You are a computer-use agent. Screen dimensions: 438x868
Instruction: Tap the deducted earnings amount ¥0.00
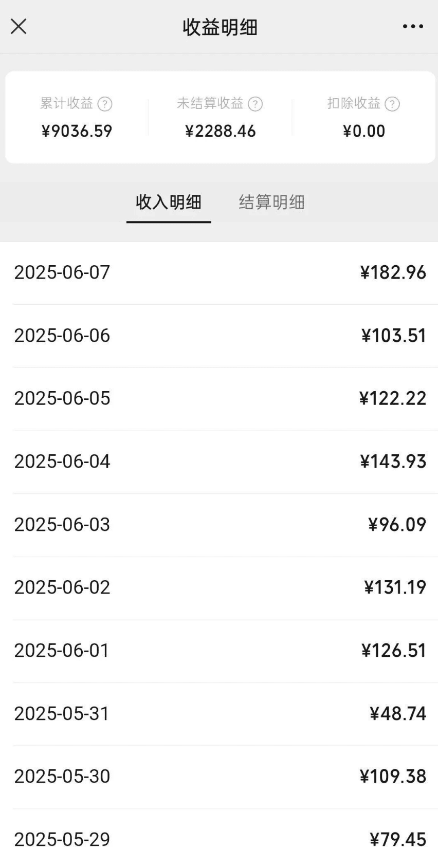(364, 131)
